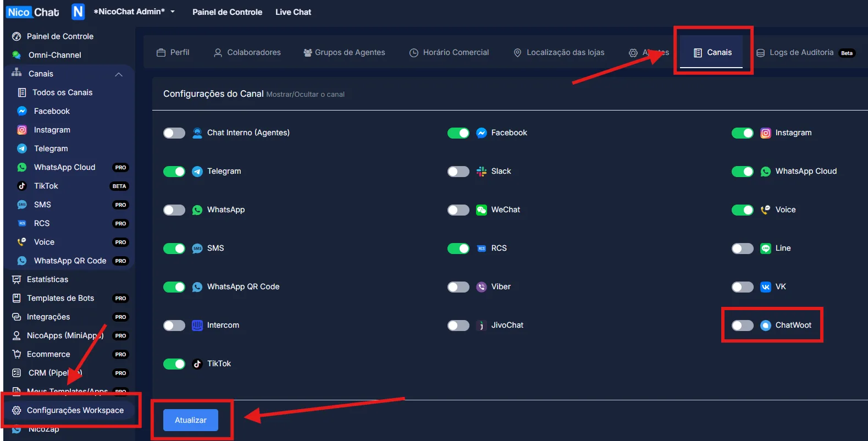Click the SMS icon in sidebar
The width and height of the screenshot is (868, 441).
coord(22,205)
